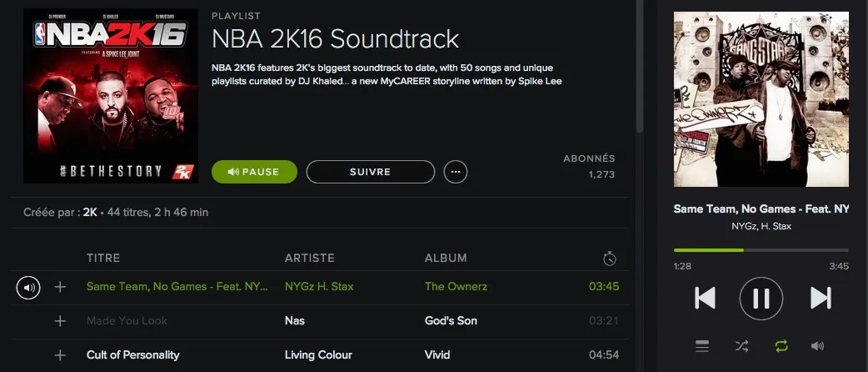Open the play queue list icon
Image resolution: width=868 pixels, height=372 pixels.
(702, 345)
